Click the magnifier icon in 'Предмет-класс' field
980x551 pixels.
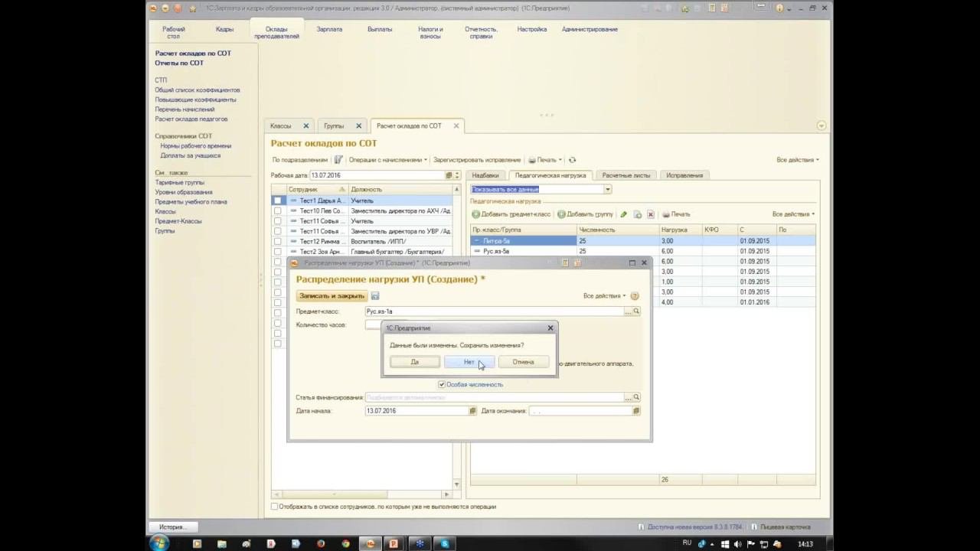(636, 311)
